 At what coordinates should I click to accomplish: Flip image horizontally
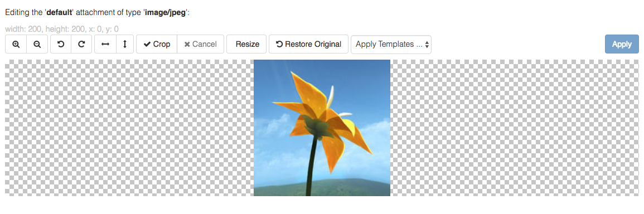tap(105, 45)
